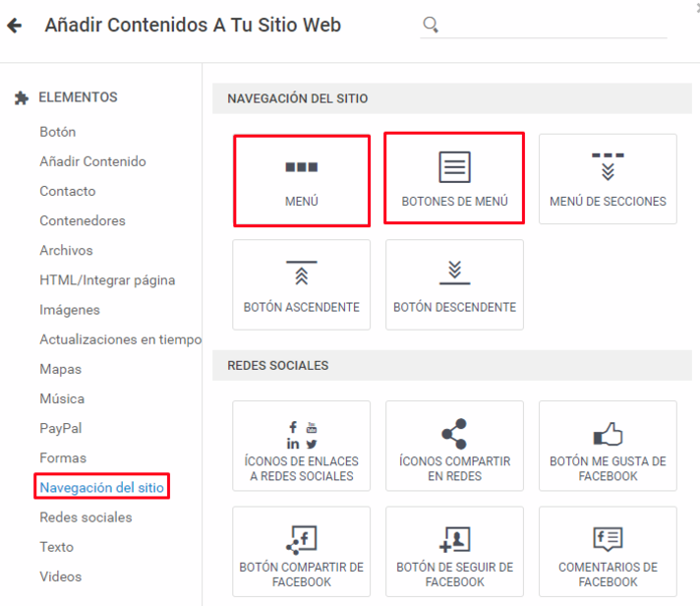Select the PayPal category link

tap(61, 428)
